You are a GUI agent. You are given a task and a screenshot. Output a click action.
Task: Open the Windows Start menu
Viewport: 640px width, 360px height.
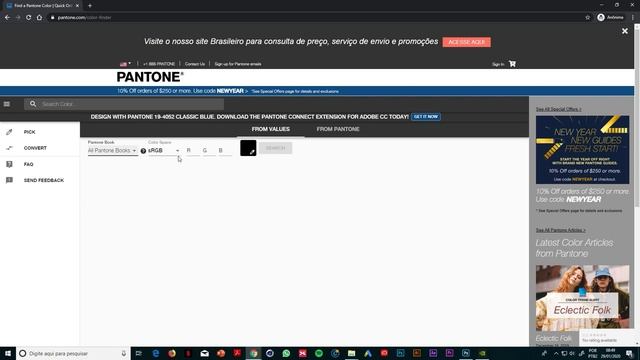pyautogui.click(x=8, y=353)
